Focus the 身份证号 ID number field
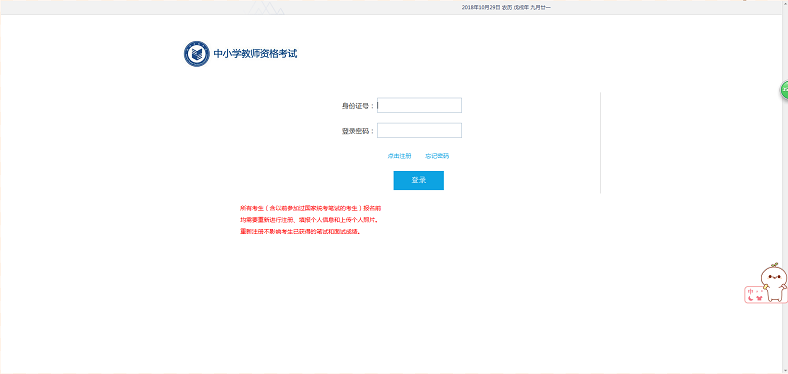Viewport: 788px width, 374px height. 419,106
